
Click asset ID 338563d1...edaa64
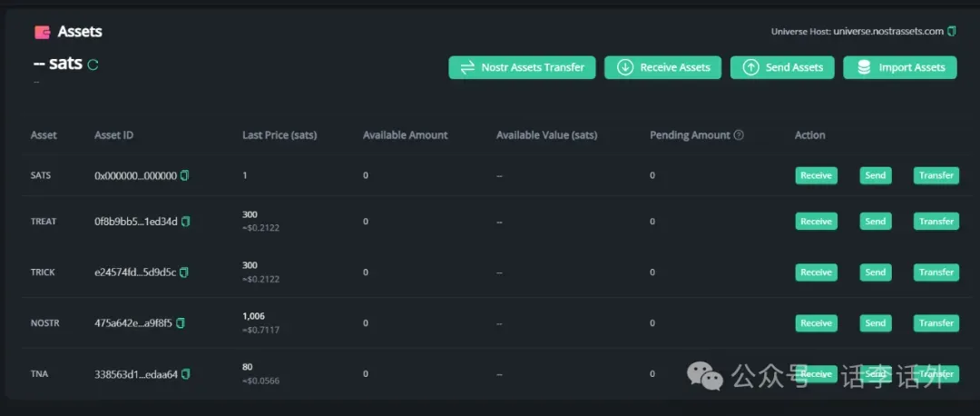click(136, 374)
